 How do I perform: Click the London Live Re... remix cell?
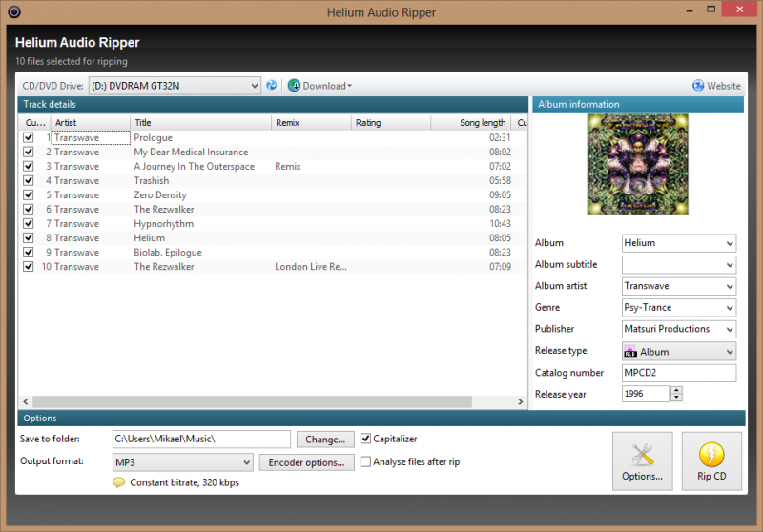pyautogui.click(x=311, y=267)
